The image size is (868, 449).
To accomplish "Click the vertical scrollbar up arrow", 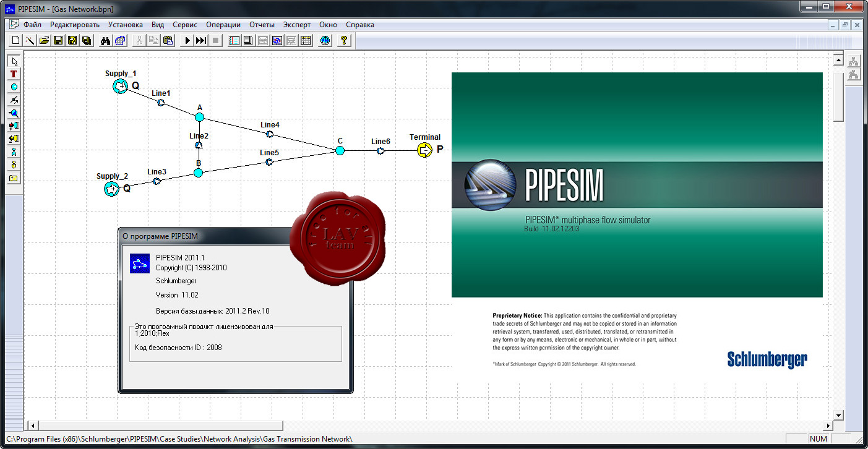I will click(x=839, y=61).
